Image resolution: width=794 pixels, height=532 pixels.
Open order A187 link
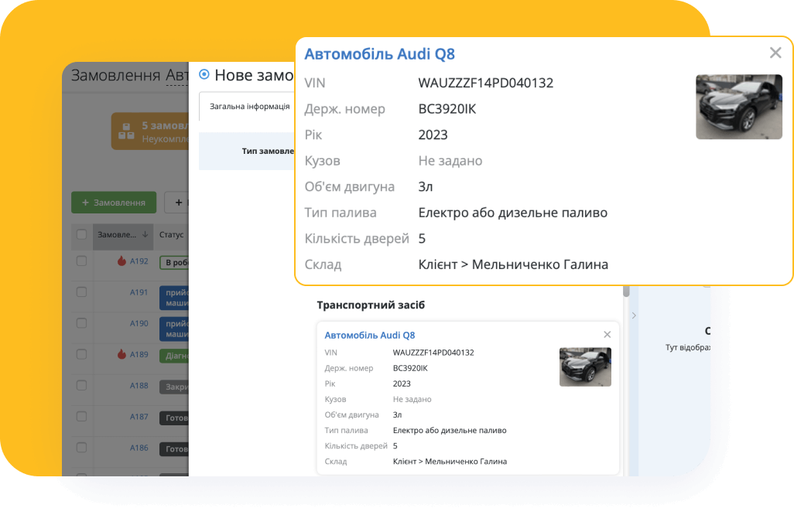point(139,417)
